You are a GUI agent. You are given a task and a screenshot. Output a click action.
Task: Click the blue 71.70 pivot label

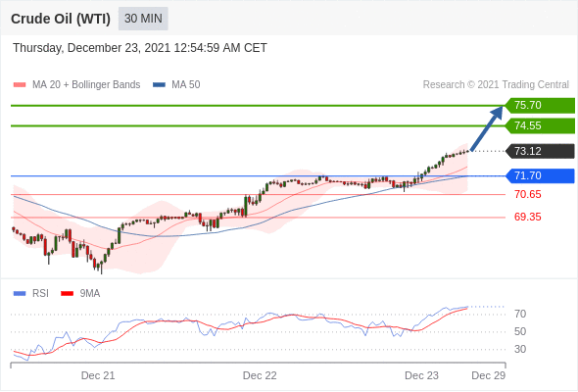click(x=540, y=175)
